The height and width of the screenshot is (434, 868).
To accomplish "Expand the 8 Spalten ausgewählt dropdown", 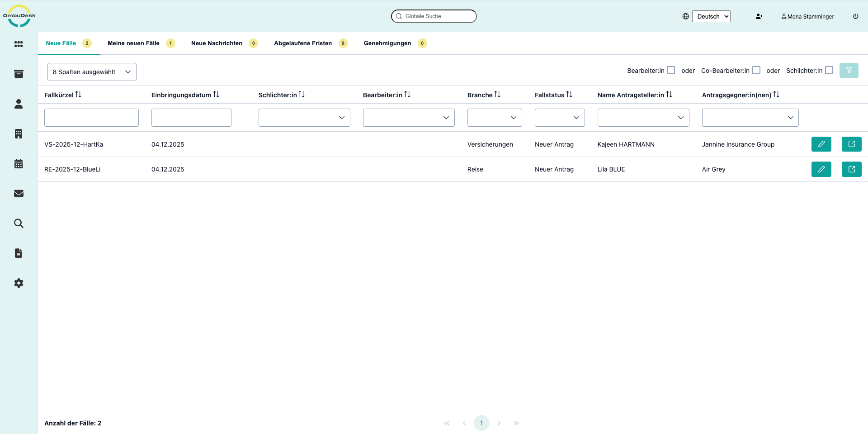I will (x=92, y=72).
